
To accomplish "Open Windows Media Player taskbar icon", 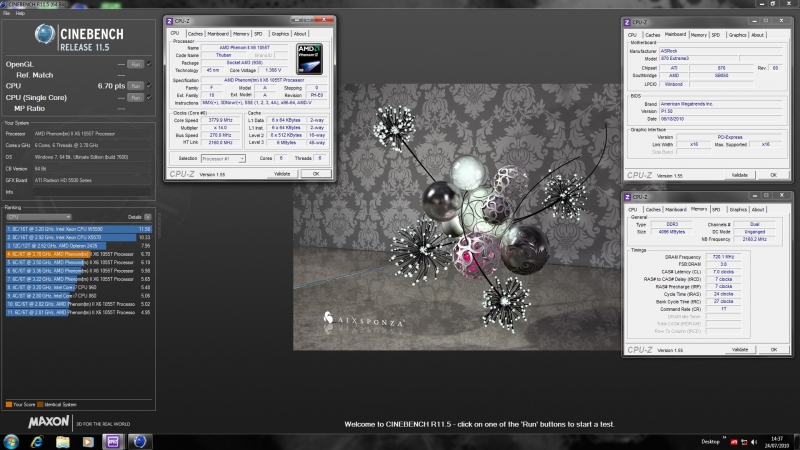I will pos(88,440).
